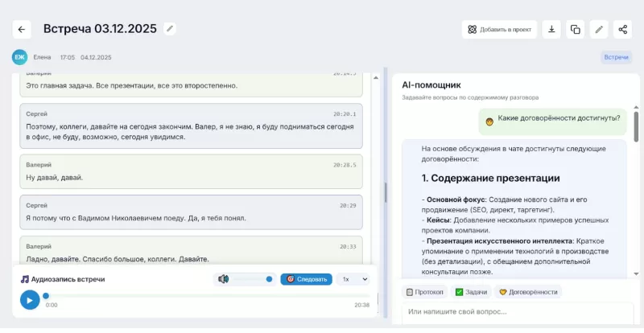644x333 pixels.
Task: Click the 'Основной фокус' bullet text
Action: 456,199
